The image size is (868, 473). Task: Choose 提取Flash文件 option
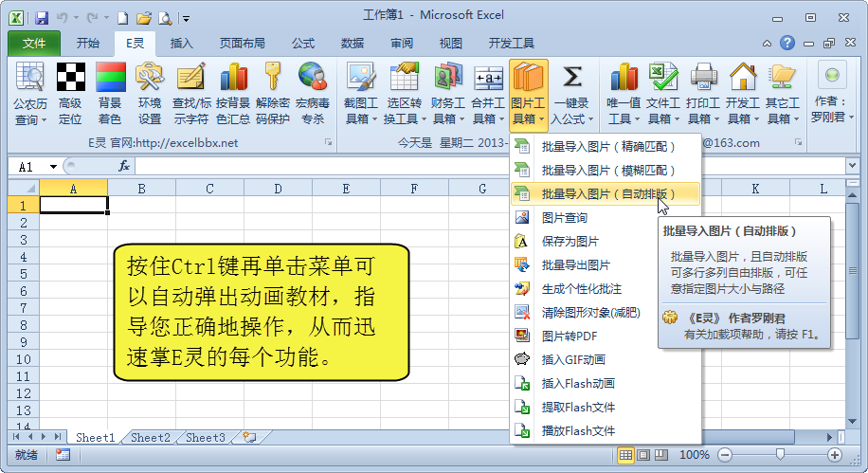tap(606, 407)
